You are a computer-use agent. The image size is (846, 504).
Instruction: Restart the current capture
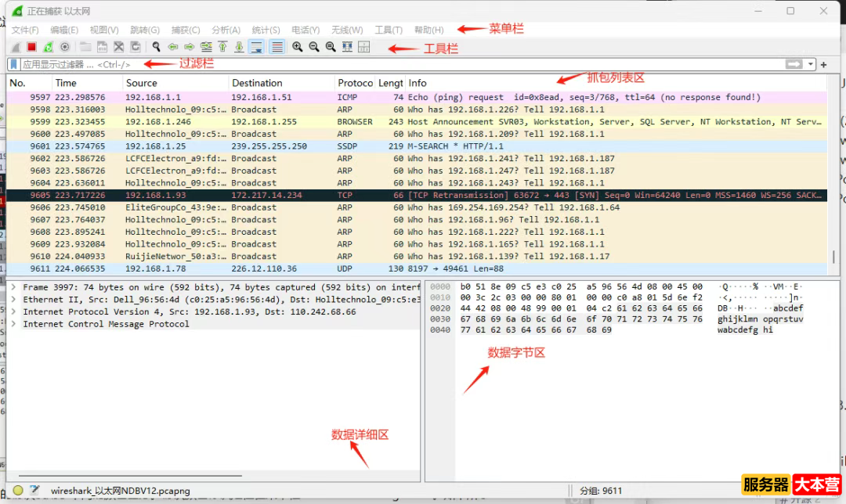[x=48, y=48]
